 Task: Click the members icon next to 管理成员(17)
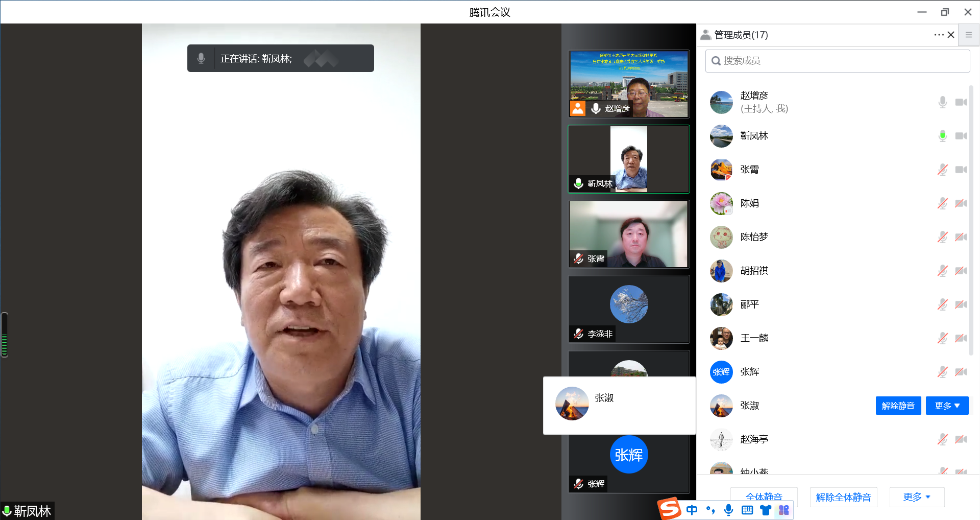(x=706, y=35)
